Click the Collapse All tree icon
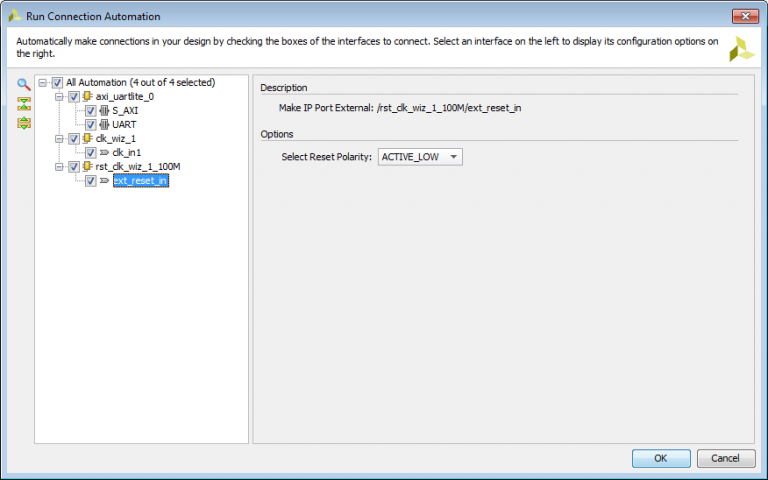The width and height of the screenshot is (768, 480). tap(24, 104)
